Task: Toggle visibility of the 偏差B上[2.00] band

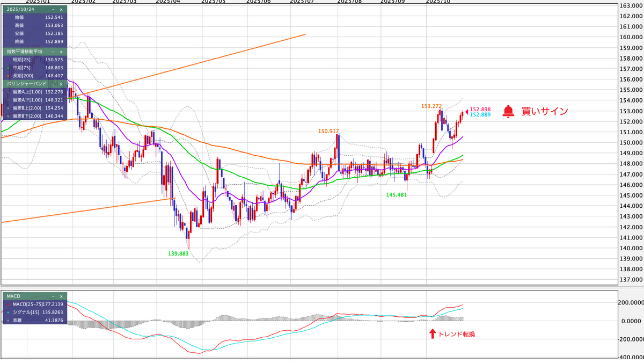Action: (x=8, y=107)
